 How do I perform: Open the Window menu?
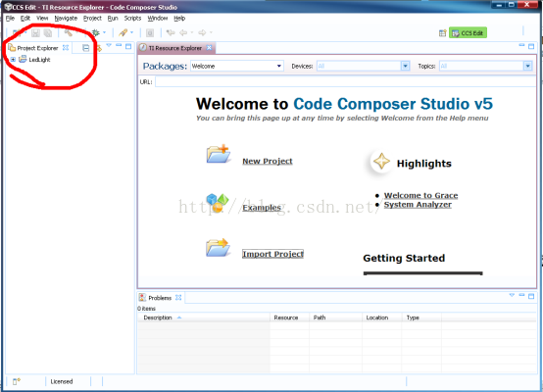click(158, 18)
